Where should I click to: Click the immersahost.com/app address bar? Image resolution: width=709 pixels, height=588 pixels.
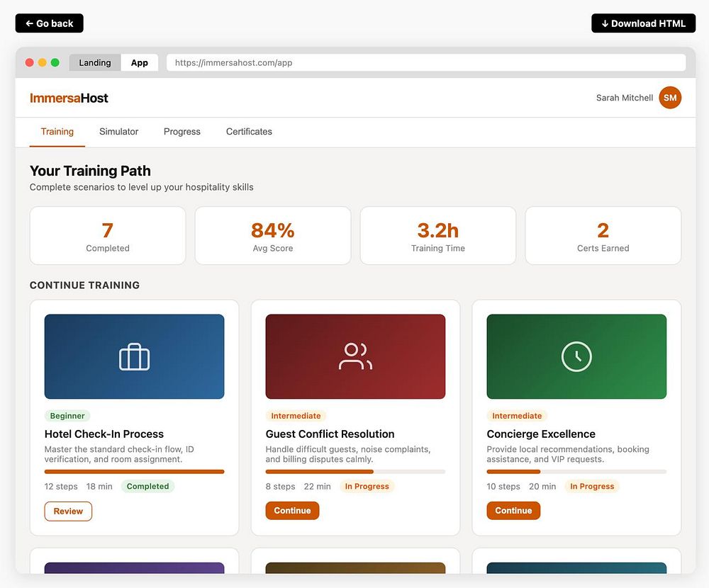coord(426,62)
